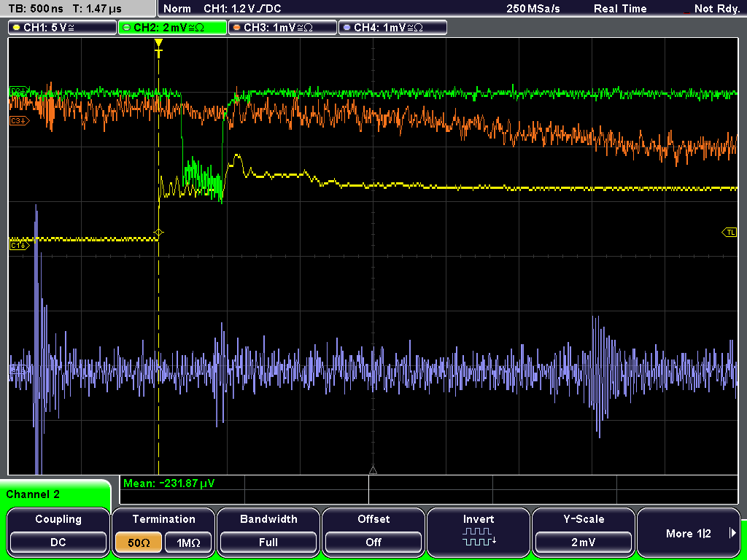
Task: Open the Y-Scale 2 mV setting
Action: (x=584, y=532)
